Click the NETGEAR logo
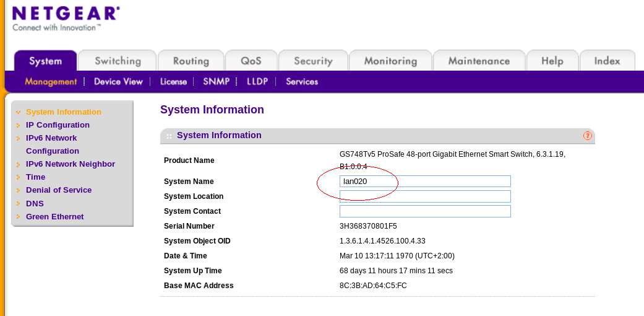Screen dimensions: 644x316 [66, 14]
